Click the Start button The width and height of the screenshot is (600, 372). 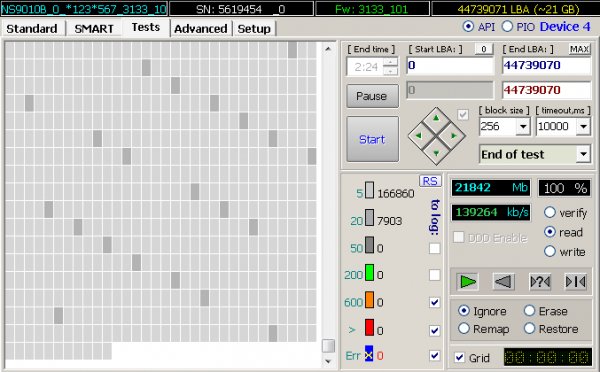(372, 139)
